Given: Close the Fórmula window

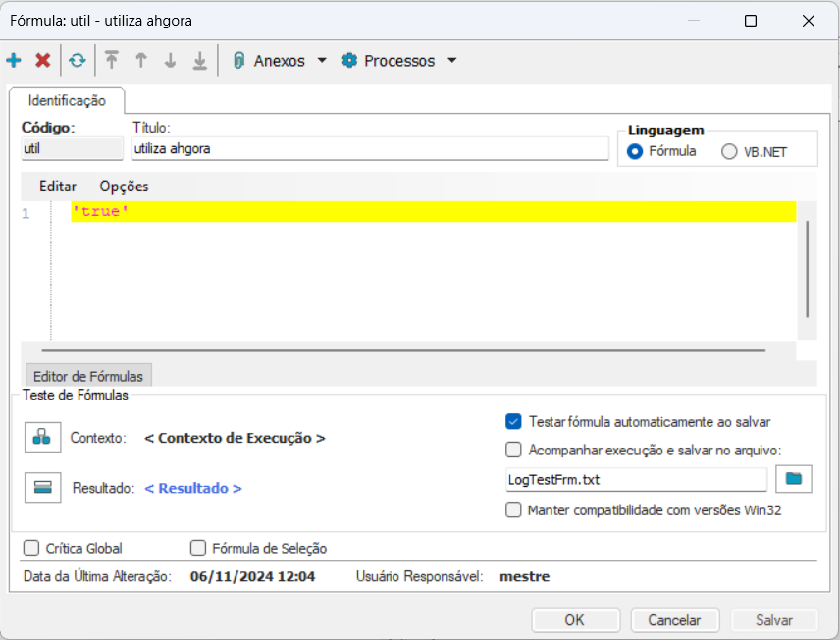Looking at the screenshot, I should pyautogui.click(x=809, y=21).
